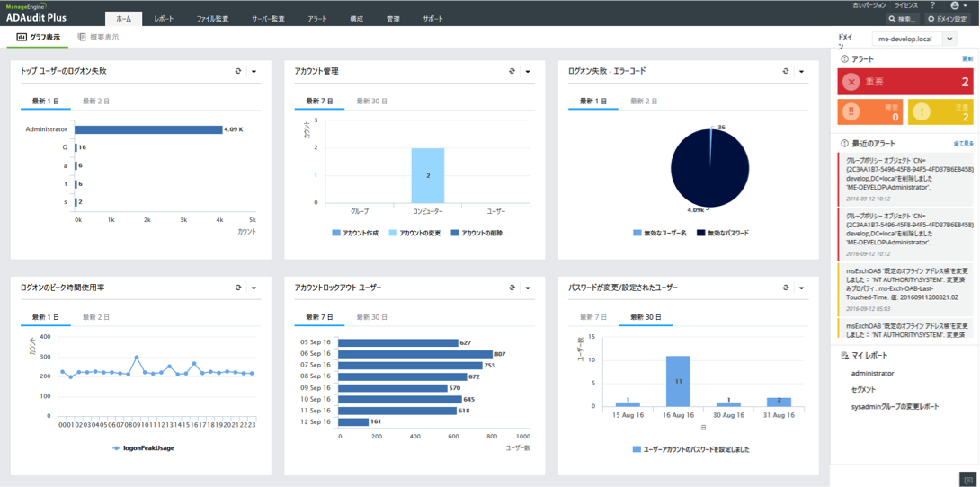Switch to 概要表示 view tab

point(98,38)
